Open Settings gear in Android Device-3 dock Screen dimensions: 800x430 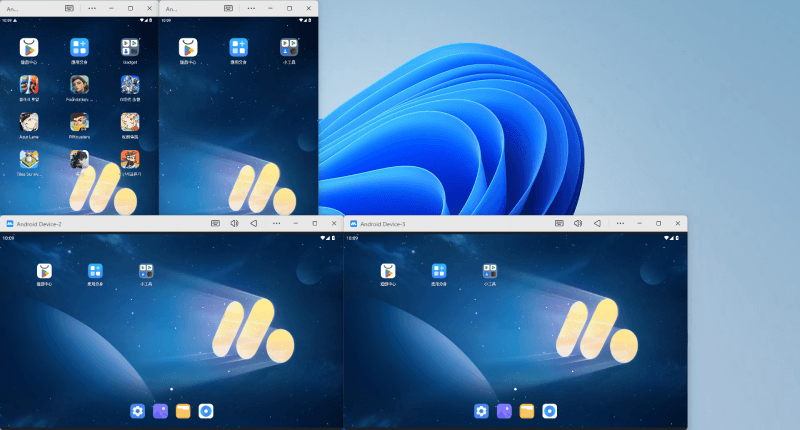click(481, 411)
